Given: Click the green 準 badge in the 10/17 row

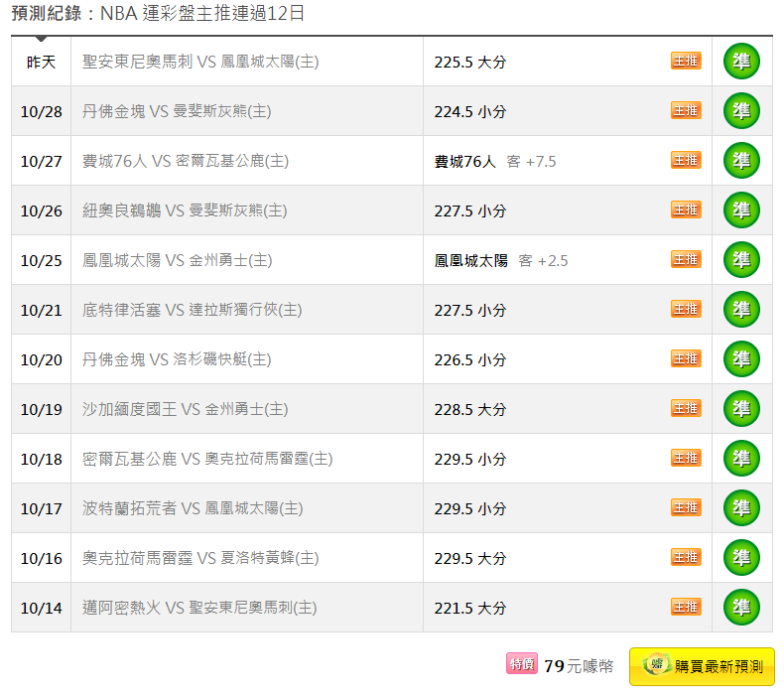Looking at the screenshot, I should point(741,508).
